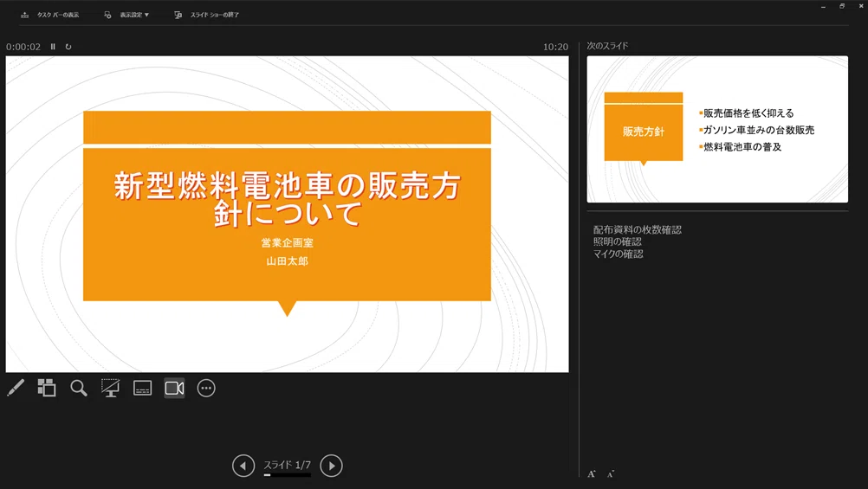Increase the notes text size
This screenshot has width=868, height=489.
point(592,473)
